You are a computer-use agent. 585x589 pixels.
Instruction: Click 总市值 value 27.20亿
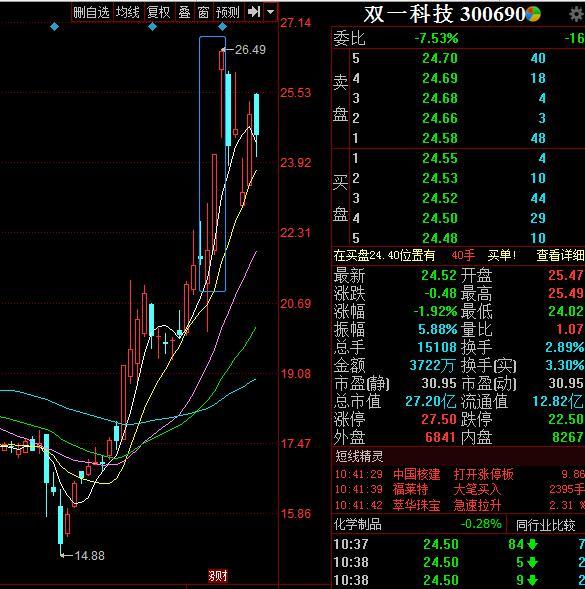coord(431,402)
